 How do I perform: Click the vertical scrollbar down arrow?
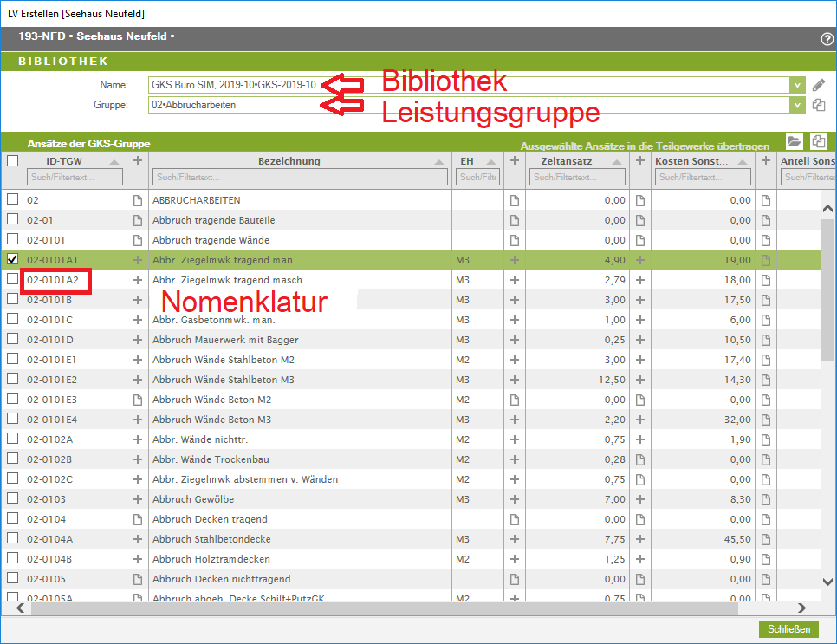pos(827,582)
